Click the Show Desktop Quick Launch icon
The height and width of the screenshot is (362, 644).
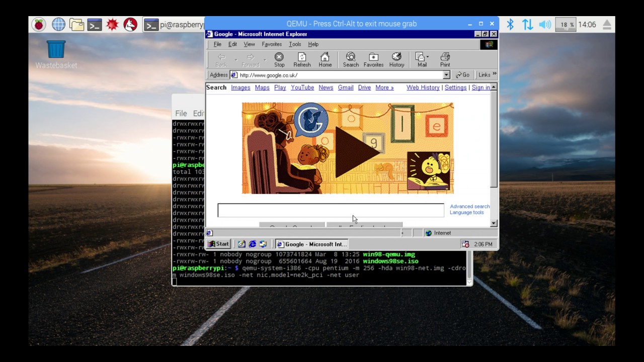(x=242, y=244)
